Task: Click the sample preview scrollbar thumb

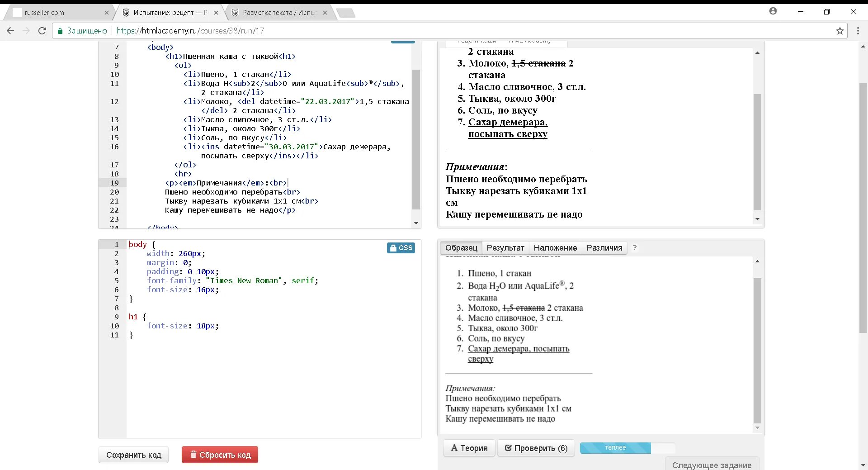Action: click(x=757, y=351)
